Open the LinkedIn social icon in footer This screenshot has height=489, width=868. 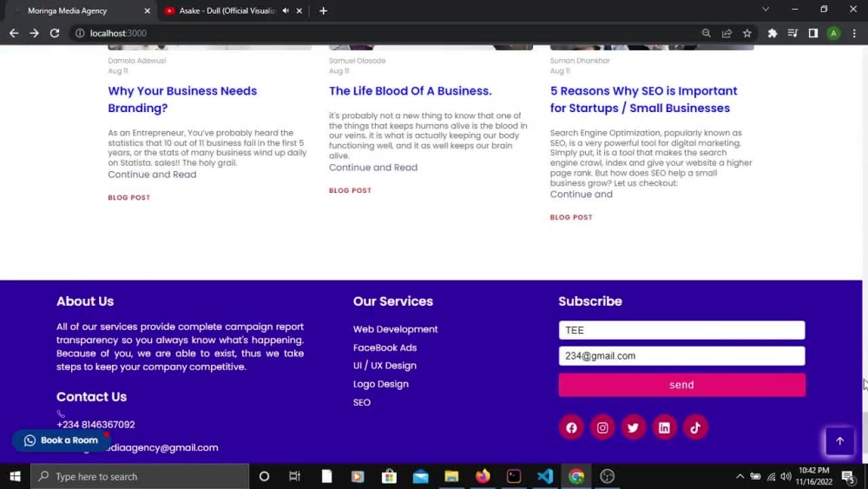point(664,427)
